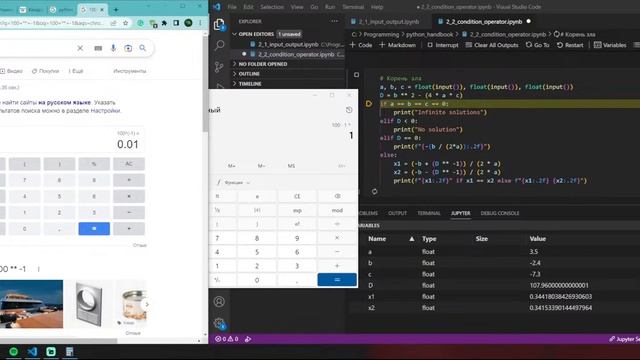The height and width of the screenshot is (360, 640).
Task: Click percent button in Google calculator
Action: tap(94, 164)
